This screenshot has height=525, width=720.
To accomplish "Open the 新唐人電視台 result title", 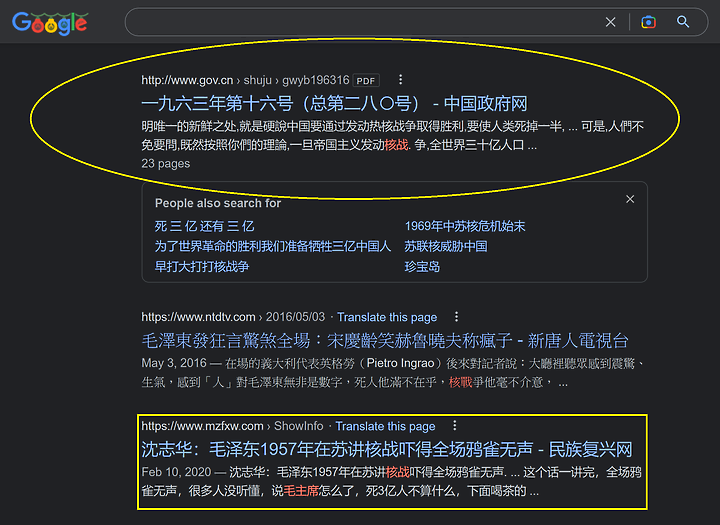I will pos(385,341).
